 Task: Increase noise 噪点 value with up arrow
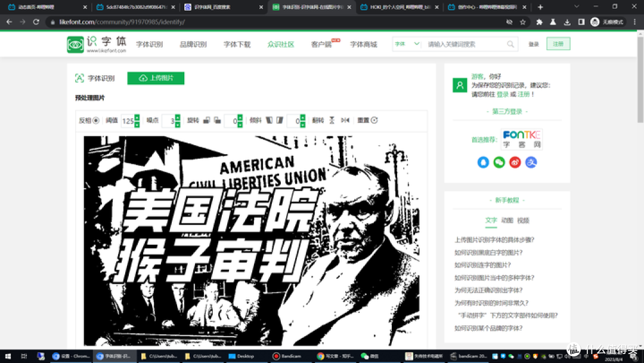(x=178, y=118)
